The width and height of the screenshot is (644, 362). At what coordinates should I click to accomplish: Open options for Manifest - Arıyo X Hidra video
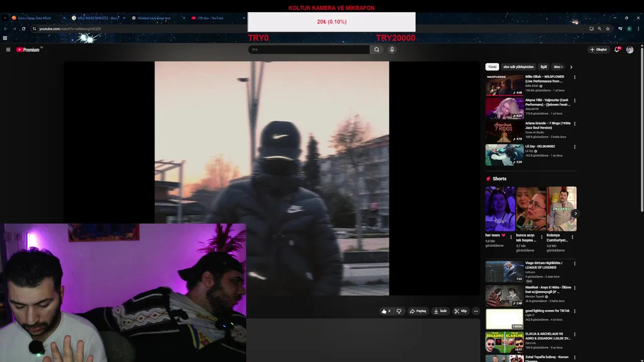click(x=575, y=288)
